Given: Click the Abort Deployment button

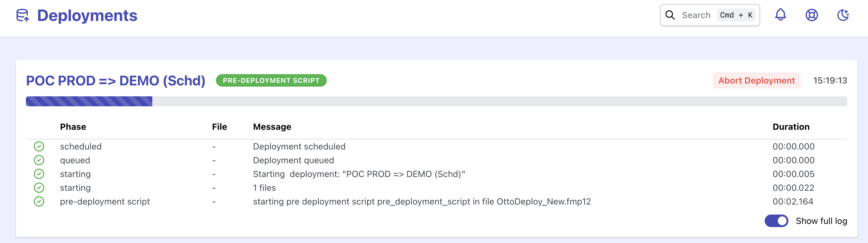Looking at the screenshot, I should (756, 81).
